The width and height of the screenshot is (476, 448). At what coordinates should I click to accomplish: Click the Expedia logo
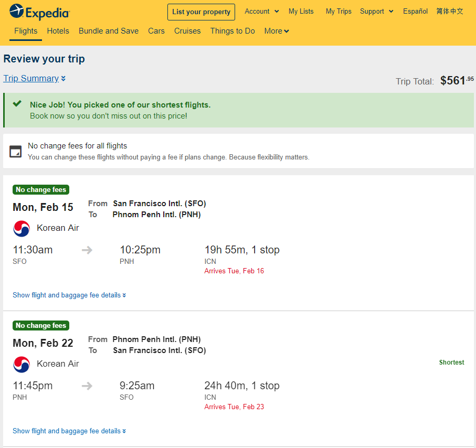[39, 12]
